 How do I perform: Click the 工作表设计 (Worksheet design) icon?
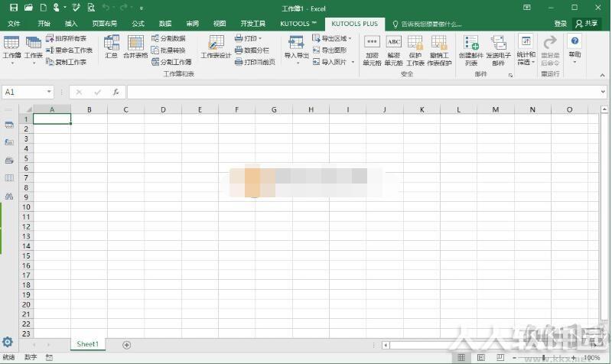click(216, 47)
